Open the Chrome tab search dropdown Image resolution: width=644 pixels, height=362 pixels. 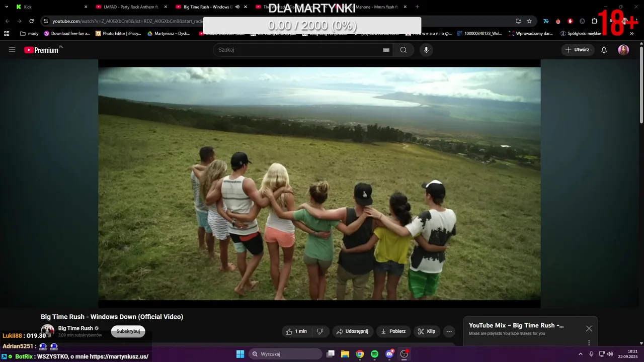(x=7, y=7)
